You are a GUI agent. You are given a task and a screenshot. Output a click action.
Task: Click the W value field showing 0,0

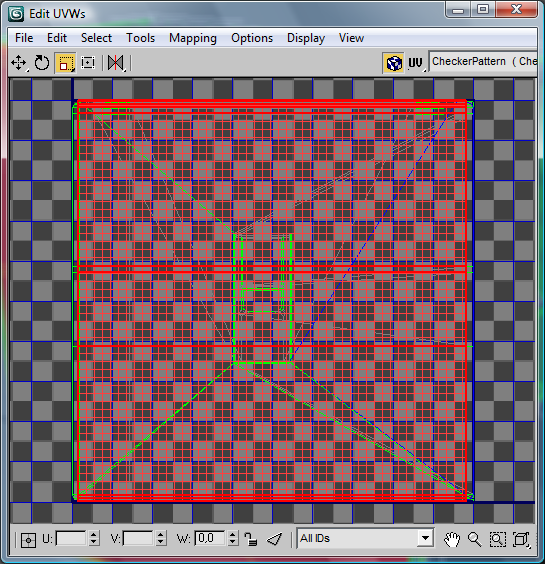210,538
